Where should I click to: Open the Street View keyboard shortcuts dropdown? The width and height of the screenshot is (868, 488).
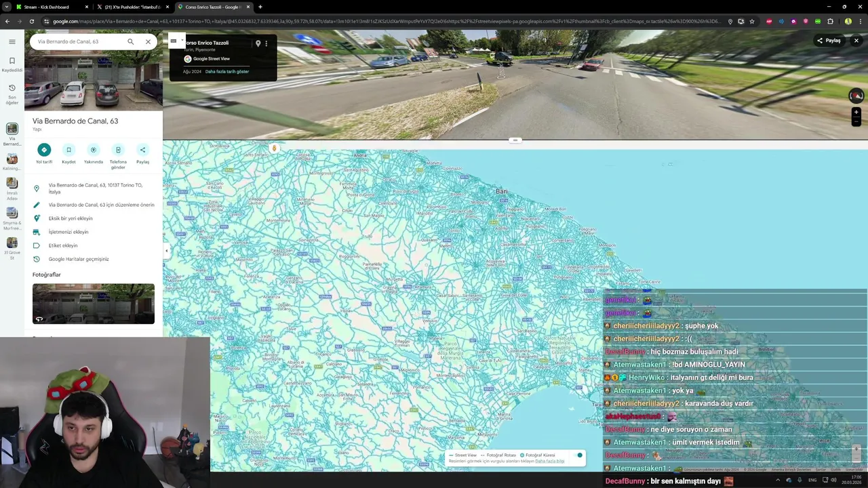click(176, 41)
